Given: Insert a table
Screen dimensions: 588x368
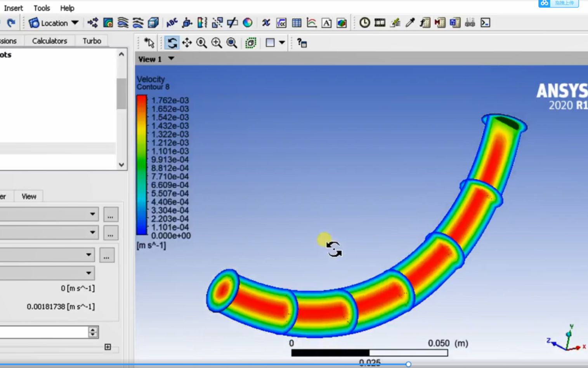Looking at the screenshot, I should (297, 23).
